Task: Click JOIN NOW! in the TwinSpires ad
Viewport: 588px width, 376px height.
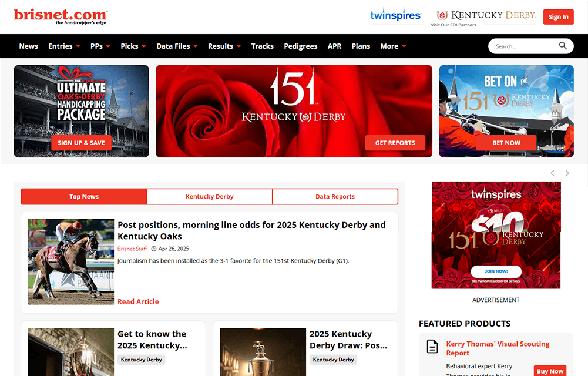Action: (x=496, y=271)
